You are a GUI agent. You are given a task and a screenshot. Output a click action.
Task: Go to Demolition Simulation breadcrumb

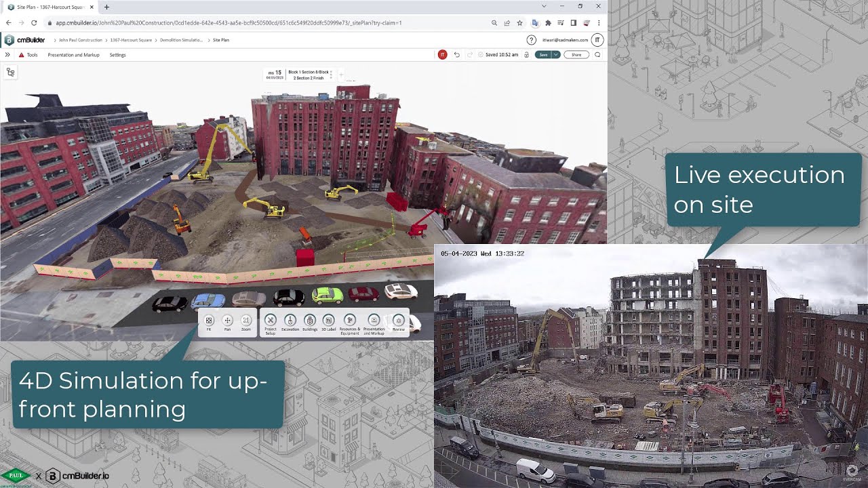(181, 40)
